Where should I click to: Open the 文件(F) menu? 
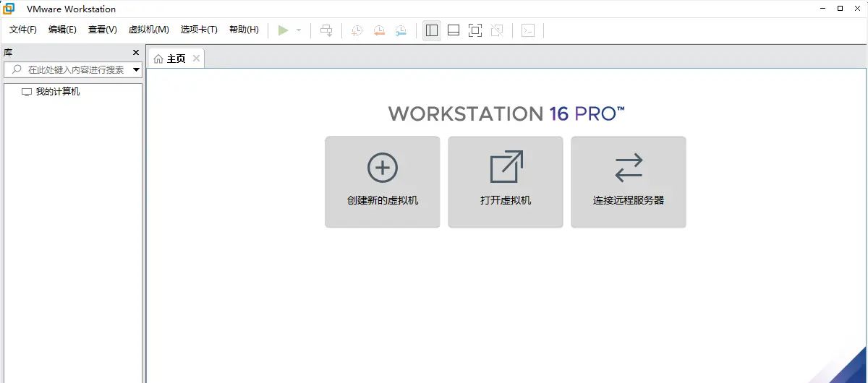[x=23, y=30]
